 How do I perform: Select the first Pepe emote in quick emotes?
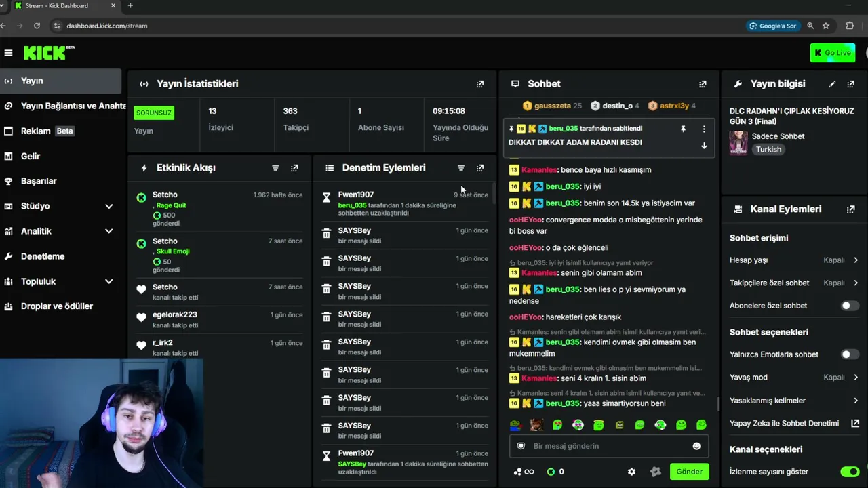[x=515, y=425]
